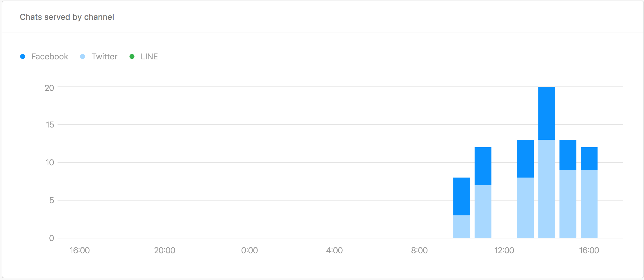
Task: Click the 4:00 x-axis label
Action: pyautogui.click(x=334, y=250)
